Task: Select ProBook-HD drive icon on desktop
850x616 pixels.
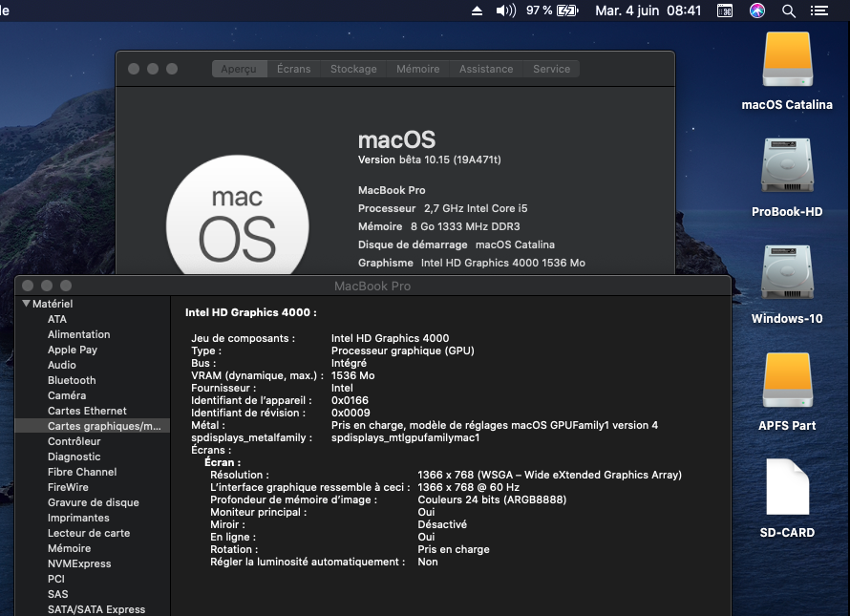Action: tap(787, 165)
